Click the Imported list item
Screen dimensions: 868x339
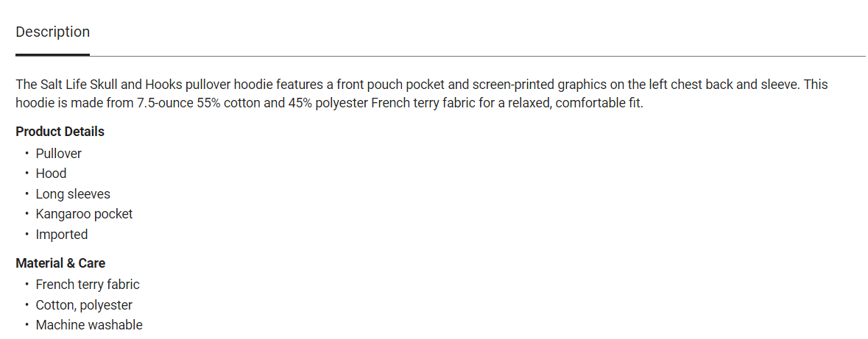(62, 235)
